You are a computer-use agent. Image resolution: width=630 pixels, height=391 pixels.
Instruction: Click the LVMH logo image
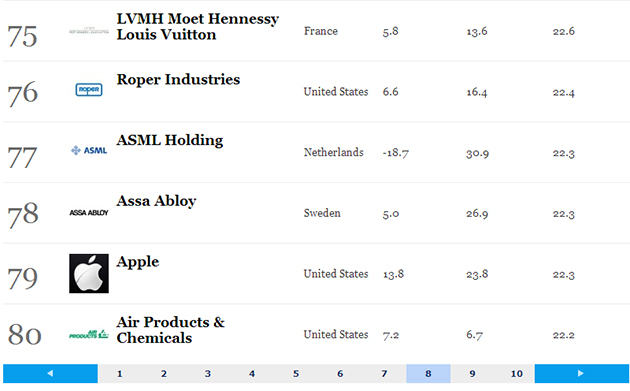89,31
